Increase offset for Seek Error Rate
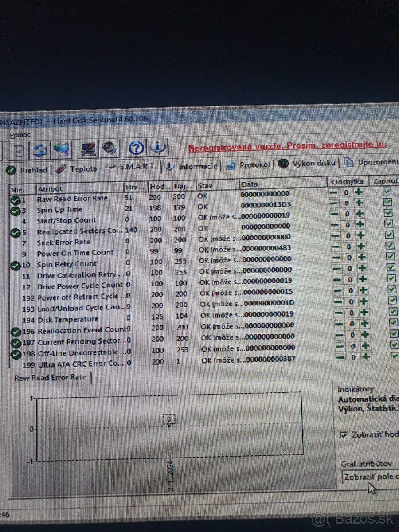The height and width of the screenshot is (532, 399). (361, 235)
